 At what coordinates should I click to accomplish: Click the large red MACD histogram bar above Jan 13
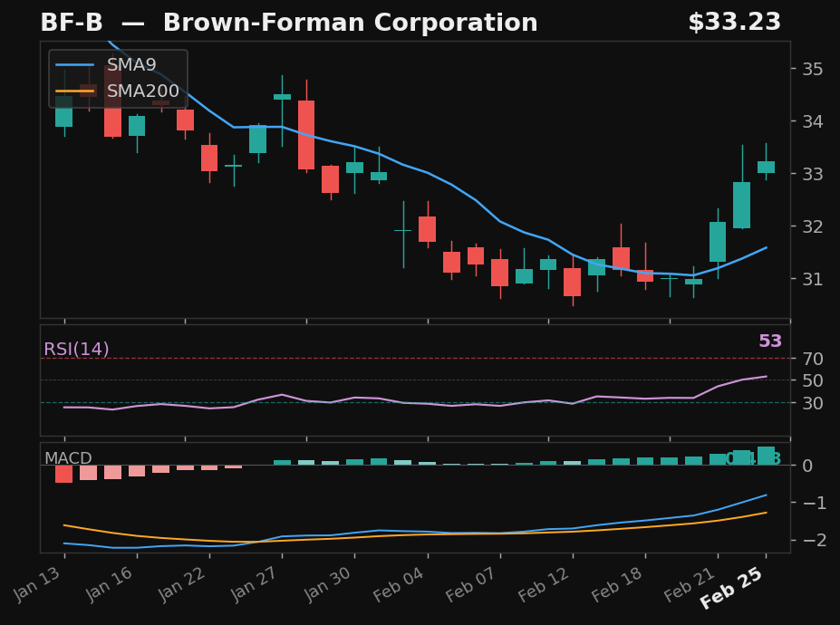63,474
